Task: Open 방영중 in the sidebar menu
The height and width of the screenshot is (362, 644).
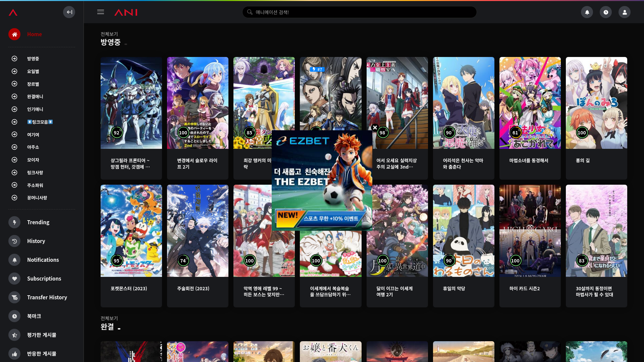Action: point(33,59)
